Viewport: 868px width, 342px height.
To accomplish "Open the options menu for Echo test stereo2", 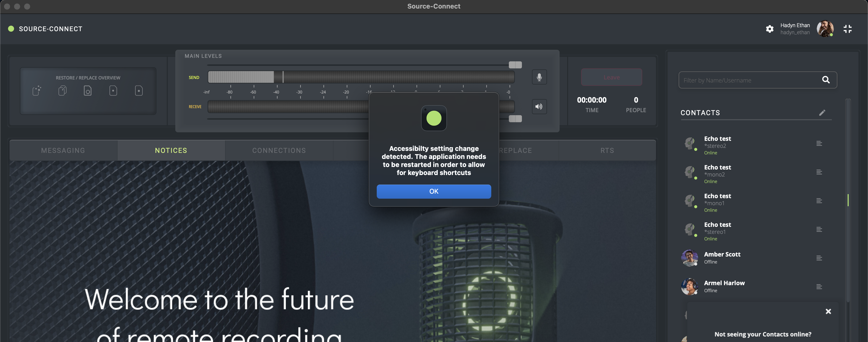I will tap(819, 144).
